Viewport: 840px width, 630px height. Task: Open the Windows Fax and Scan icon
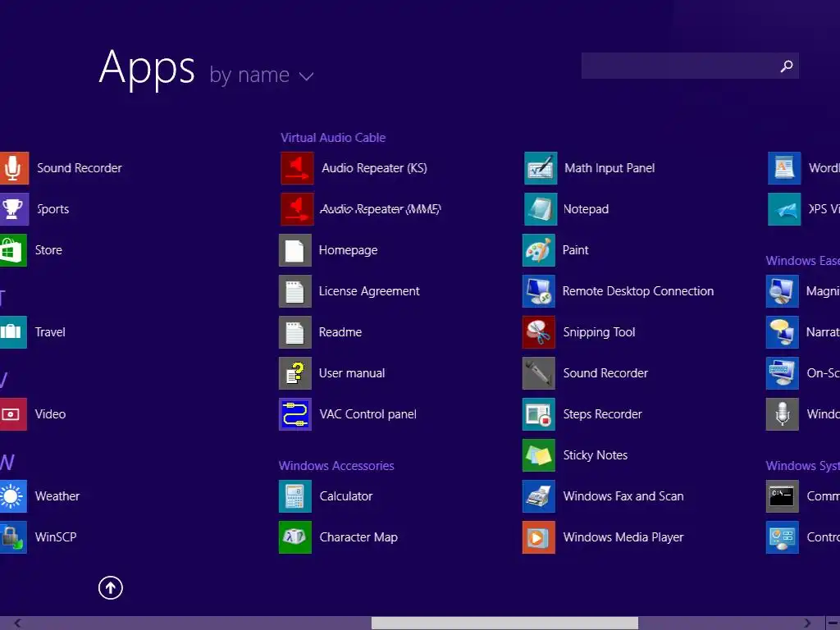(539, 496)
